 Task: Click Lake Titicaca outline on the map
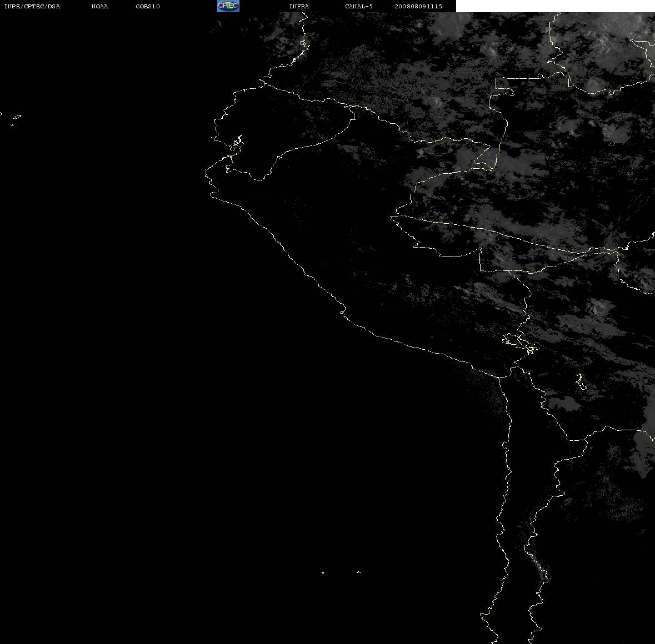pos(521,343)
